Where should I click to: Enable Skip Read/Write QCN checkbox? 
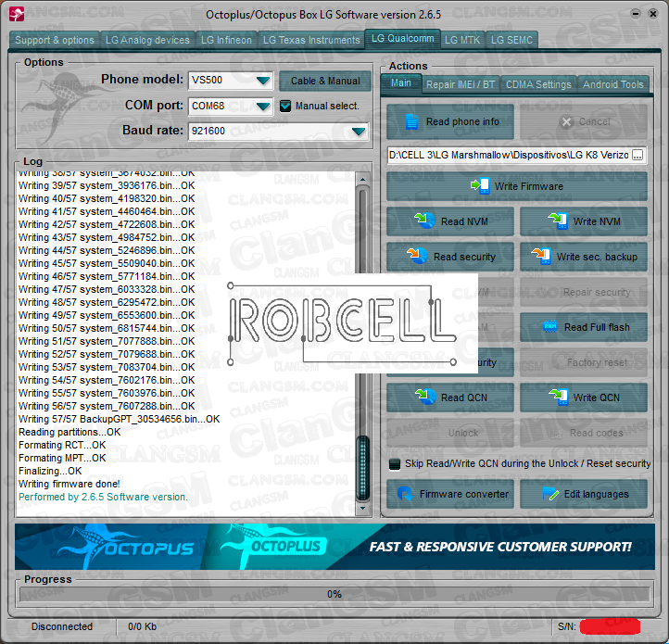click(x=395, y=464)
